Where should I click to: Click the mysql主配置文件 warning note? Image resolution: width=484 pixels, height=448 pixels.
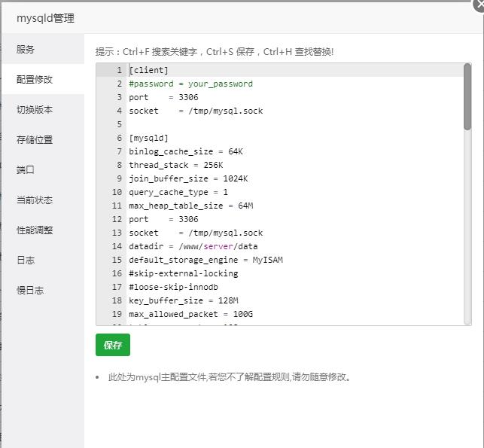pos(229,377)
